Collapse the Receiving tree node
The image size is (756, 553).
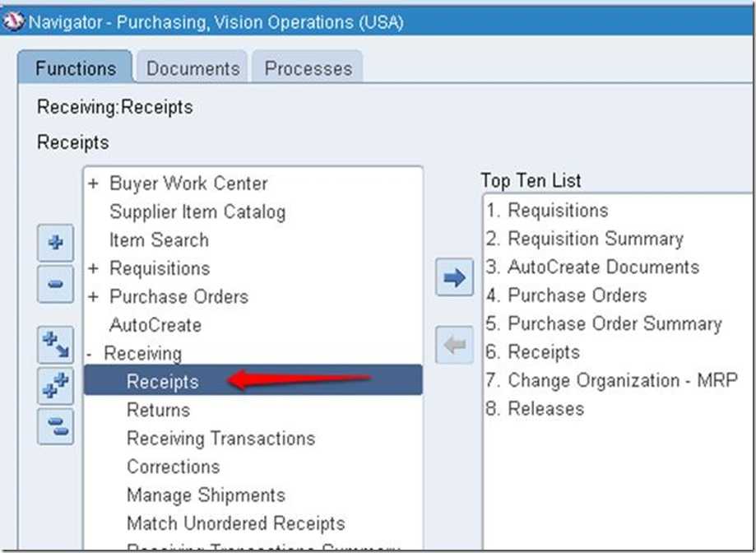coord(90,355)
